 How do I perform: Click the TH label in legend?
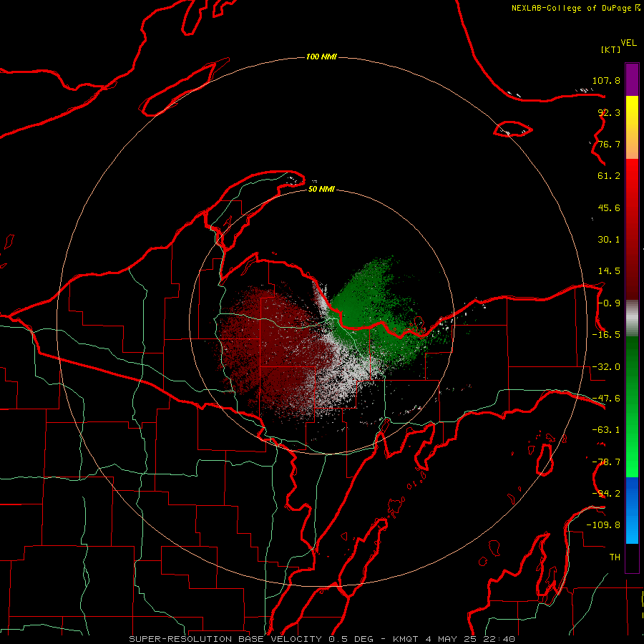pyautogui.click(x=615, y=557)
